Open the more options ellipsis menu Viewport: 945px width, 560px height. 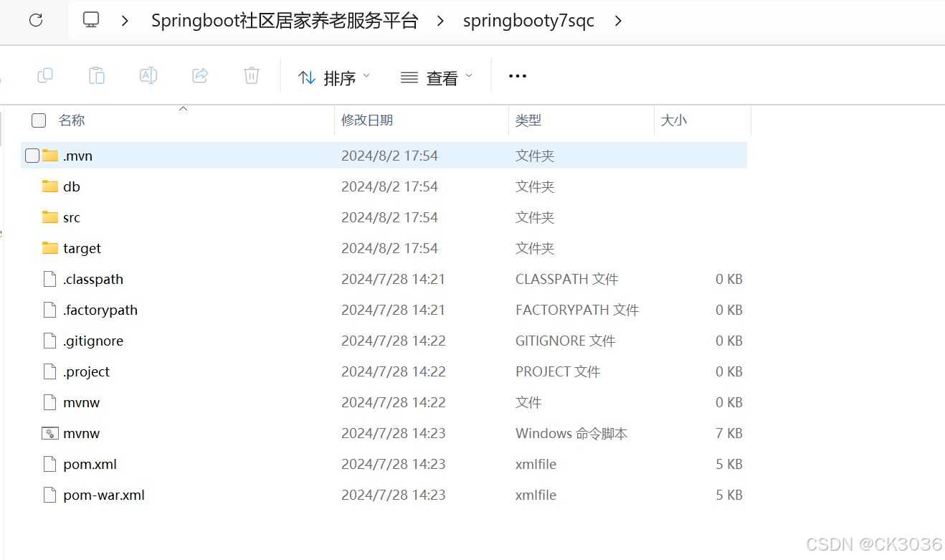pyautogui.click(x=518, y=76)
